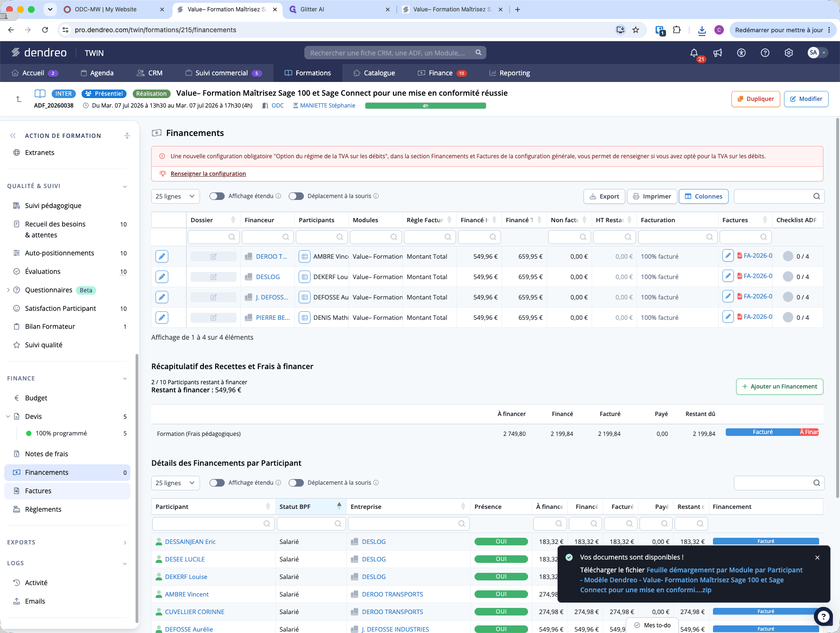This screenshot has height=633, width=840.
Task: Open the Formations top menu
Action: 308,73
